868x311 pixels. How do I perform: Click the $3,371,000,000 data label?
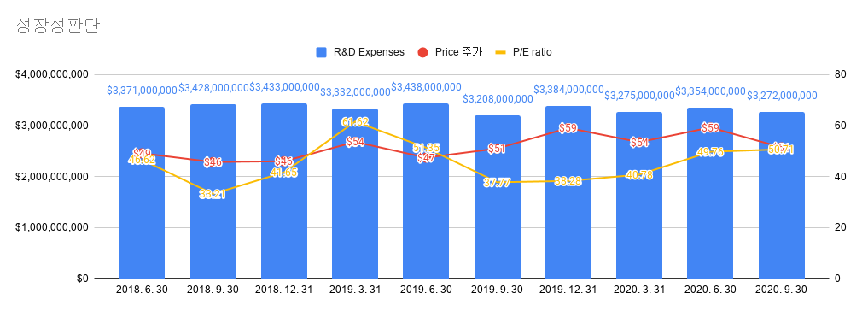[142, 90]
